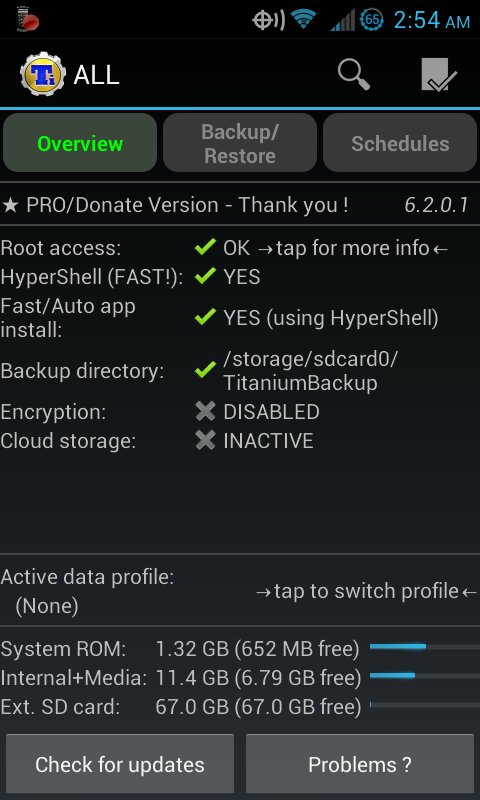Open the ALL filter title
This screenshot has height=800, width=480.
pyautogui.click(x=96, y=75)
